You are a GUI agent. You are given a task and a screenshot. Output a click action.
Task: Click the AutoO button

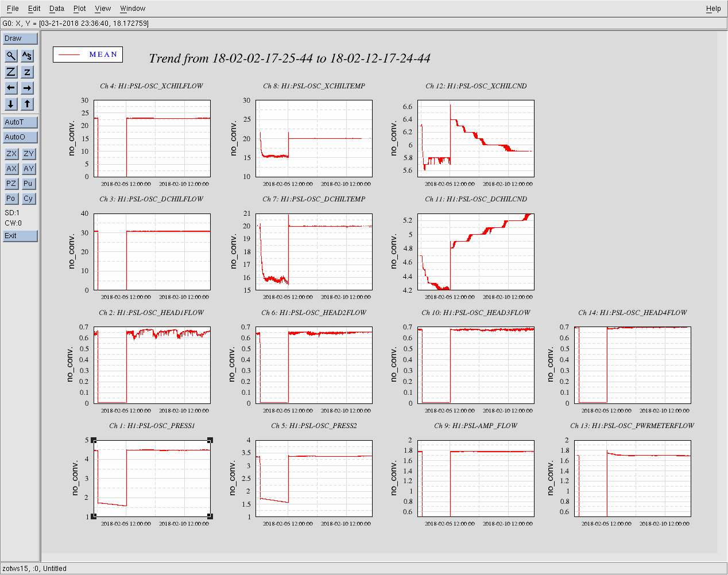(x=20, y=137)
